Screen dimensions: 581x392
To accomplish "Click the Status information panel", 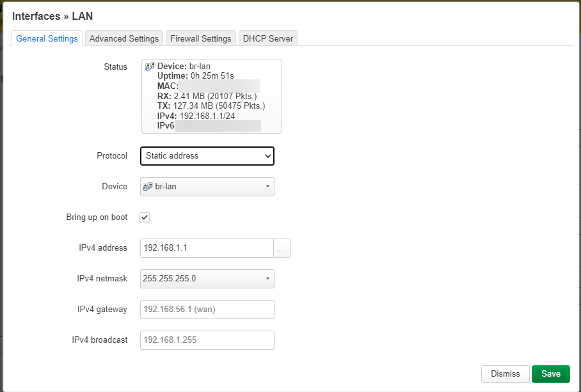I will (x=211, y=96).
